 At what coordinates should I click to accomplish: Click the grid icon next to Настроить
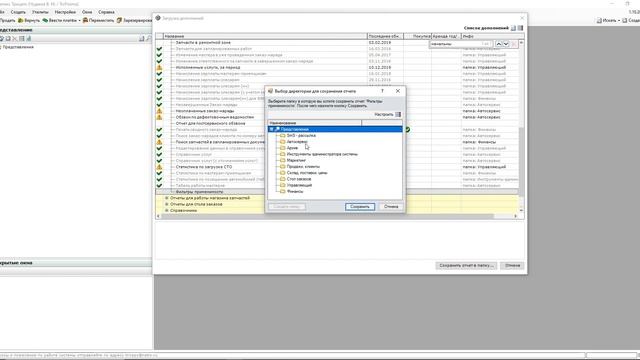[398, 114]
